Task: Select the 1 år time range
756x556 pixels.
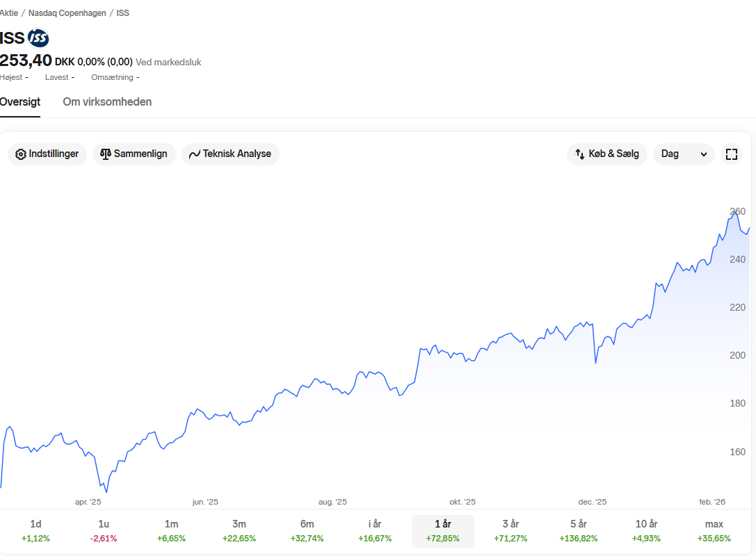Action: [x=442, y=531]
